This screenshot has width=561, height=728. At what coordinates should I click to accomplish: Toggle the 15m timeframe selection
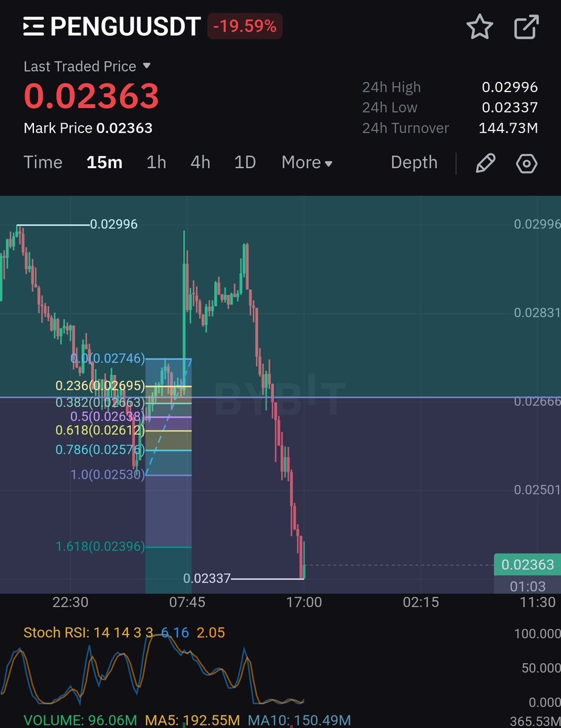pos(104,163)
